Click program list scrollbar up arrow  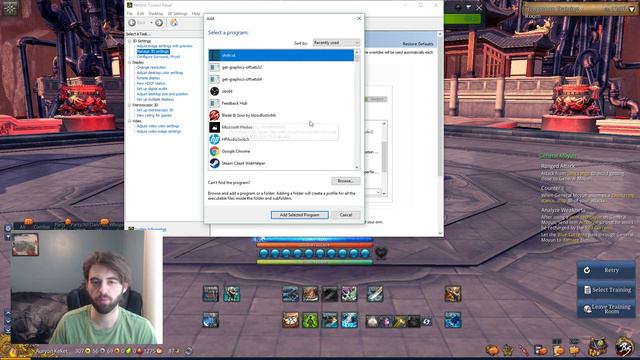357,52
